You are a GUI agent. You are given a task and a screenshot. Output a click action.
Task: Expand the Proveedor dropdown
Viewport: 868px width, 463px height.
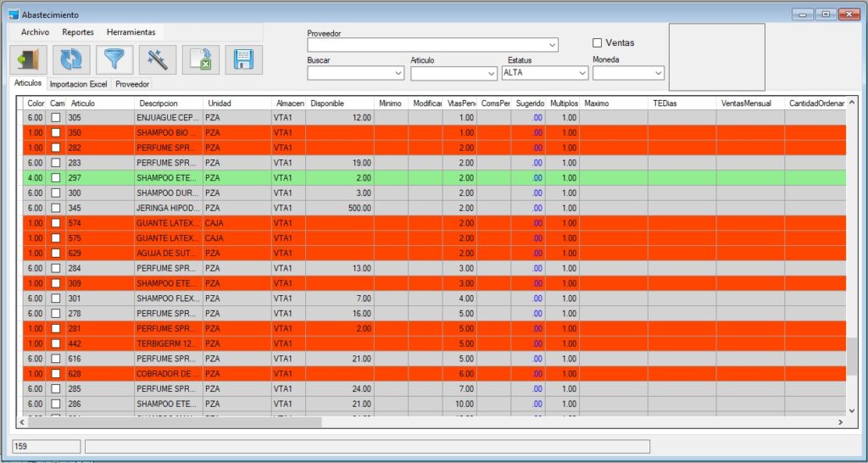[x=553, y=45]
